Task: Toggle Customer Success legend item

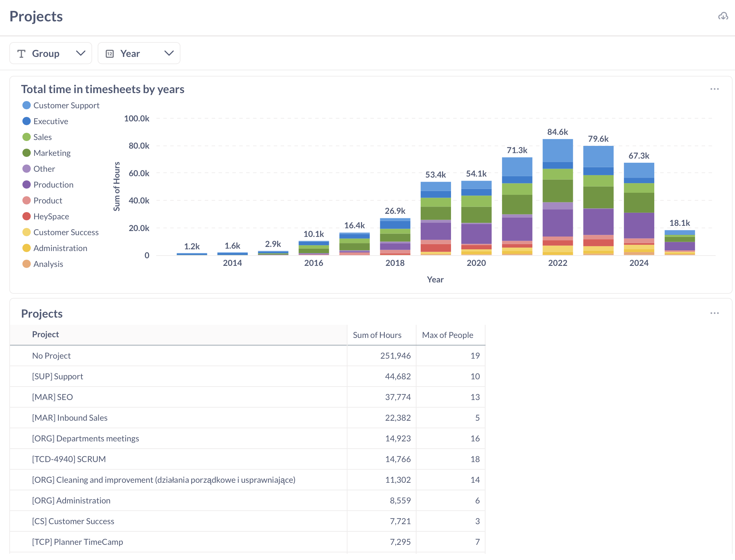Action: point(61,232)
